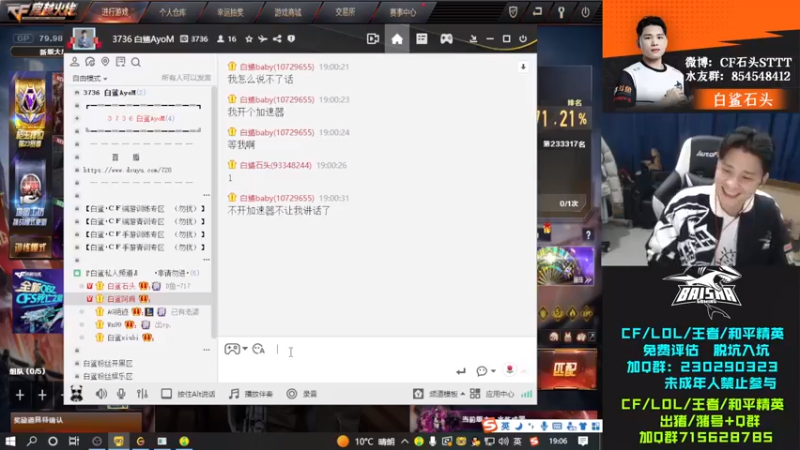The height and width of the screenshot is (450, 800).
Task: Open 应用中心 app center grid icon
Action: (475, 393)
